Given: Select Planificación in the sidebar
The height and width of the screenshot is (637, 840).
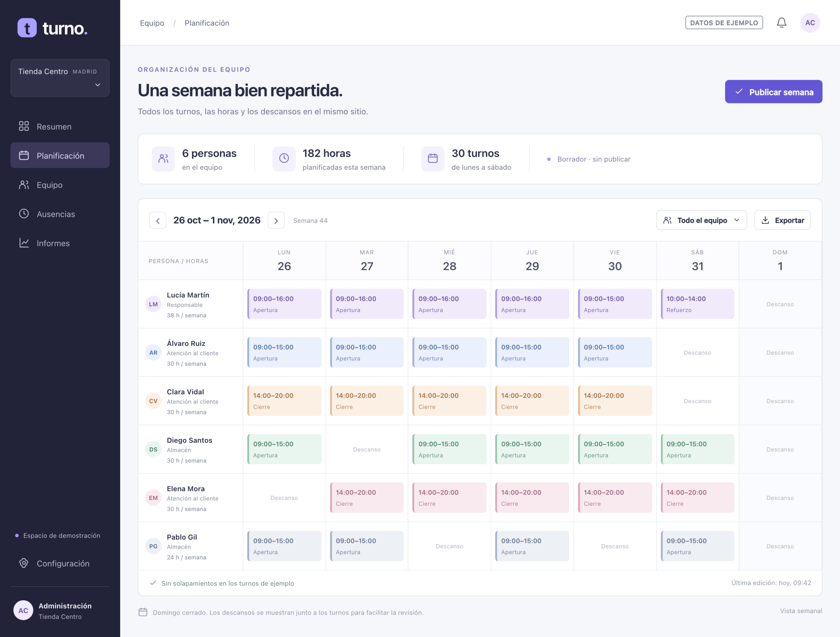Looking at the screenshot, I should pos(60,155).
